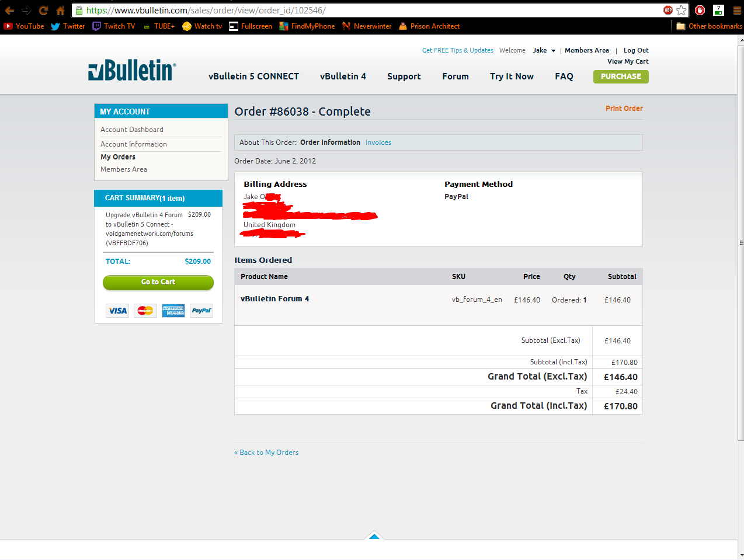Viewport: 744px width, 560px height.
Task: Open the YouTube bookmark
Action: coord(24,26)
